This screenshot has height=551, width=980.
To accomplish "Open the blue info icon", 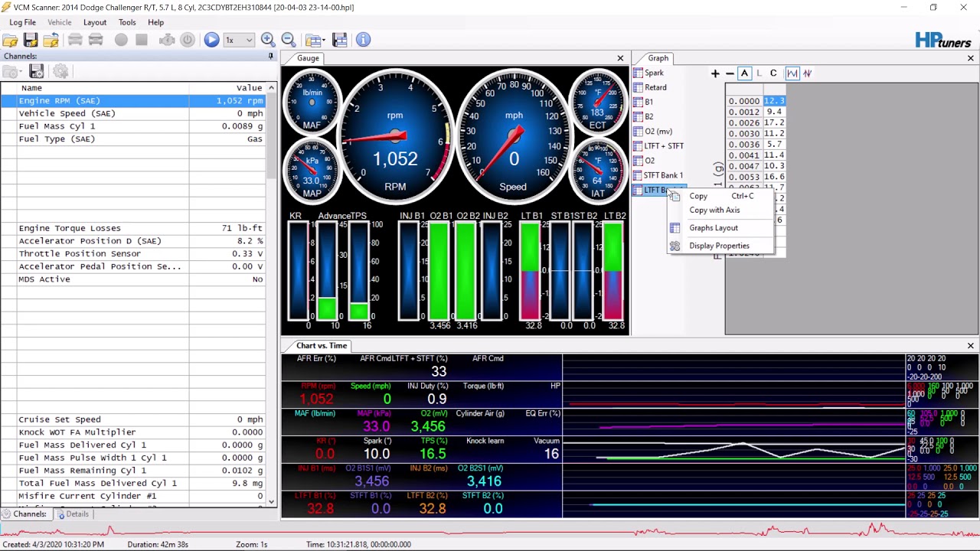I will point(363,40).
